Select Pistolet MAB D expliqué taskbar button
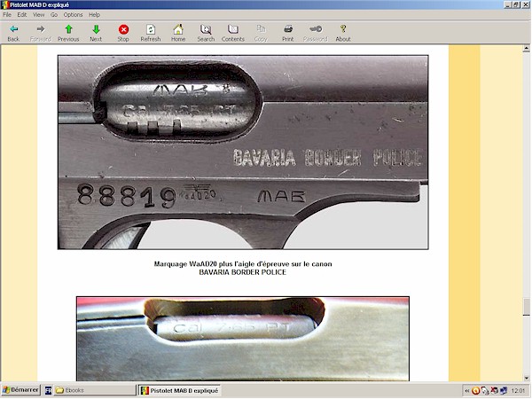The image size is (532, 399). click(179, 390)
